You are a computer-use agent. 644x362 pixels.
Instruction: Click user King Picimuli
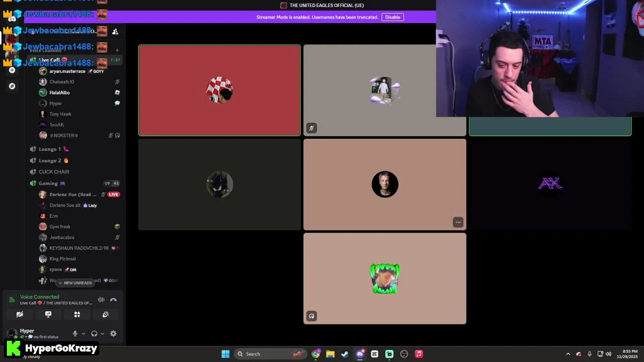tap(79, 259)
